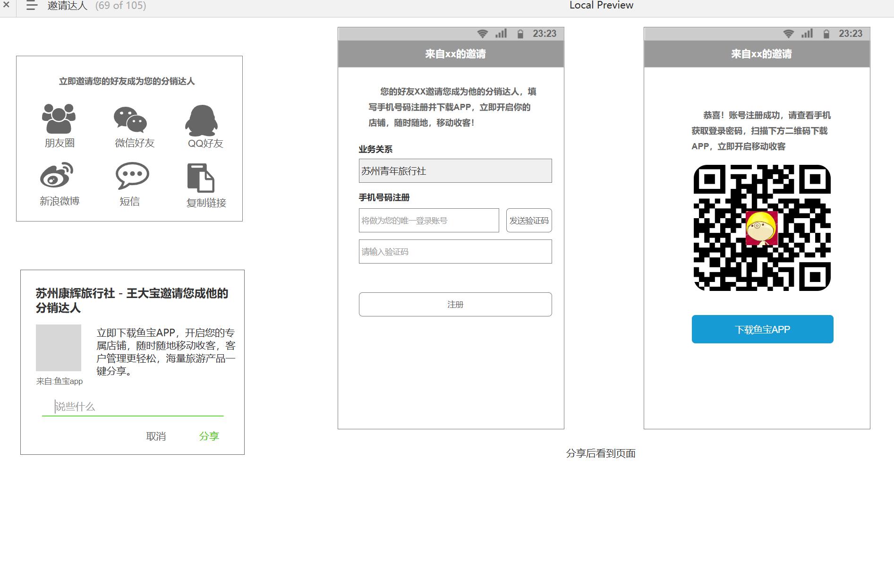The image size is (894, 588).
Task: Share via 短信 message icon
Action: pos(132,176)
